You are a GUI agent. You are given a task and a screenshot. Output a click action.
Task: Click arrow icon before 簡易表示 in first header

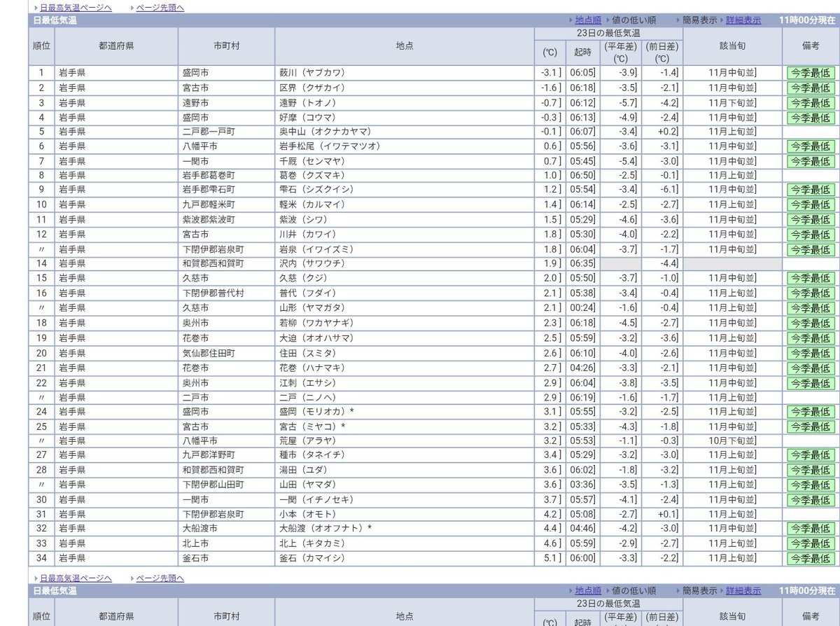point(678,20)
